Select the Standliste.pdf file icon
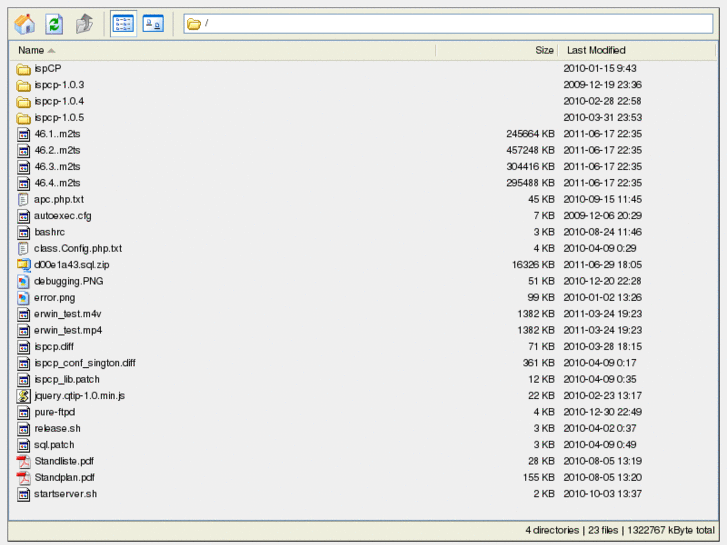The height and width of the screenshot is (545, 727). (x=24, y=461)
